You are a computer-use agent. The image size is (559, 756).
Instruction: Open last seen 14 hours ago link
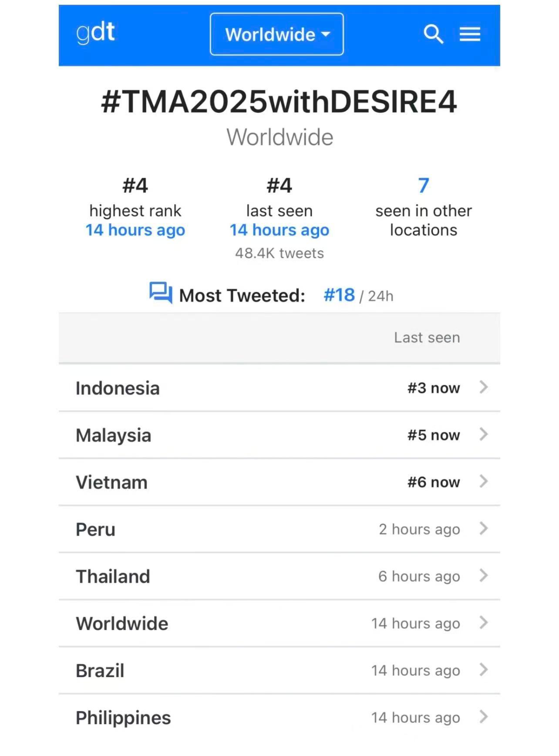[279, 230]
